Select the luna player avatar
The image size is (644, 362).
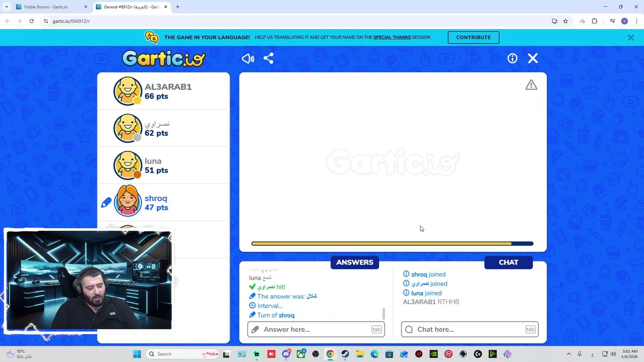[x=128, y=165]
